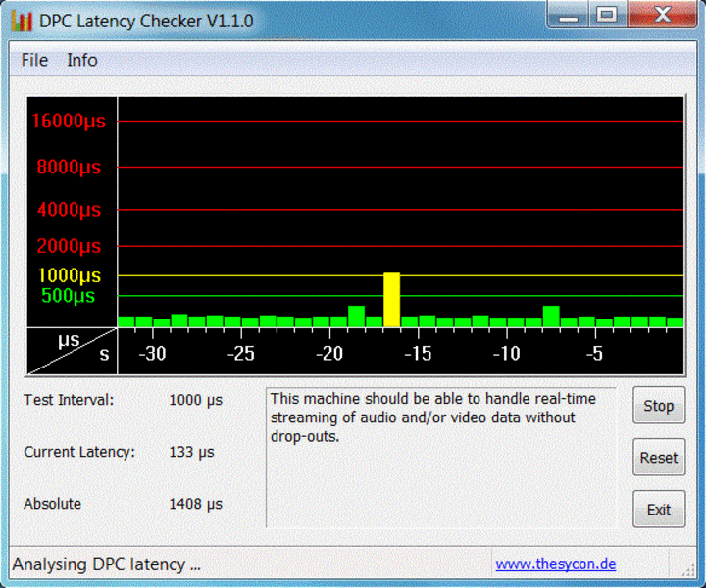Click the yellow 1000µs axis label
The image size is (706, 588).
(x=70, y=275)
